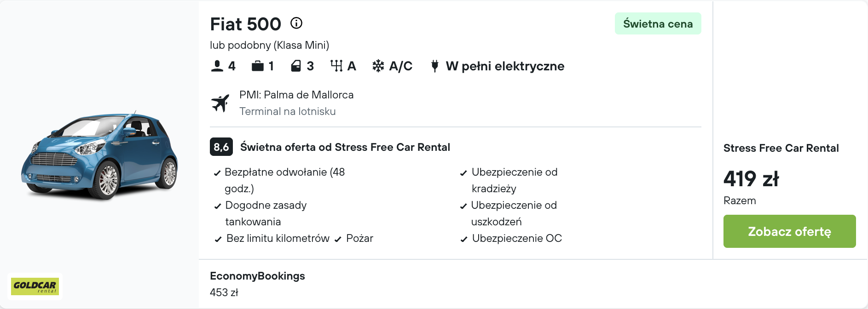Open the Terminal na lotnisku link
The image size is (868, 309).
click(287, 111)
